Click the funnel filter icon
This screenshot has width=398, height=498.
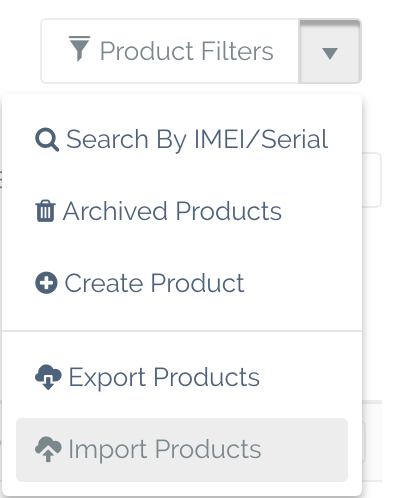79,49
